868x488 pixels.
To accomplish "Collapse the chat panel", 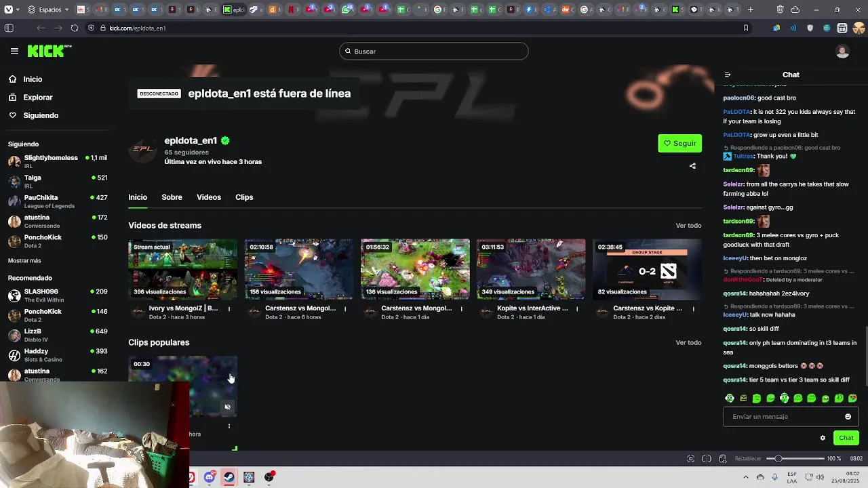I will coord(728,75).
